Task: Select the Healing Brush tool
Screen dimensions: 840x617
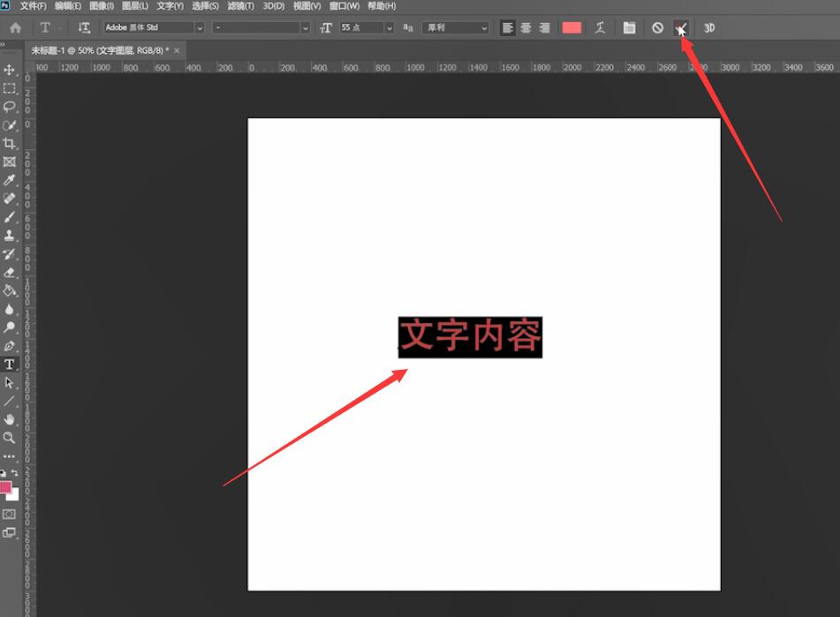Action: point(9,199)
